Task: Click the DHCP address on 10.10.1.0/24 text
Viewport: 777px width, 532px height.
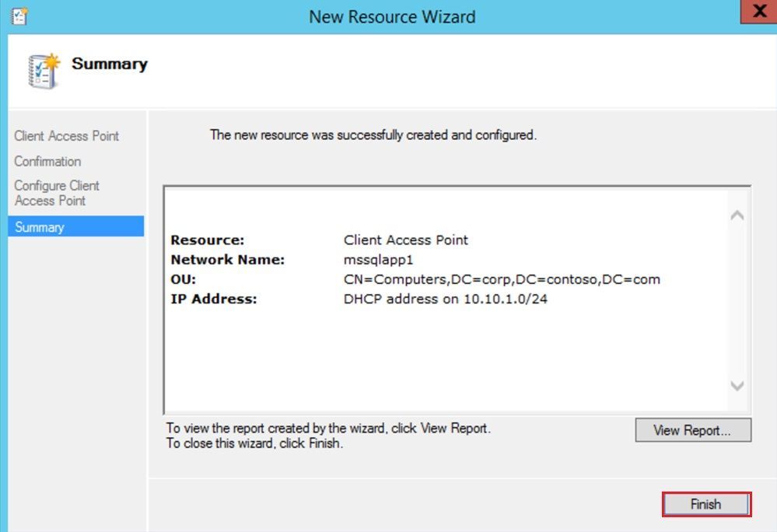Action: click(446, 299)
